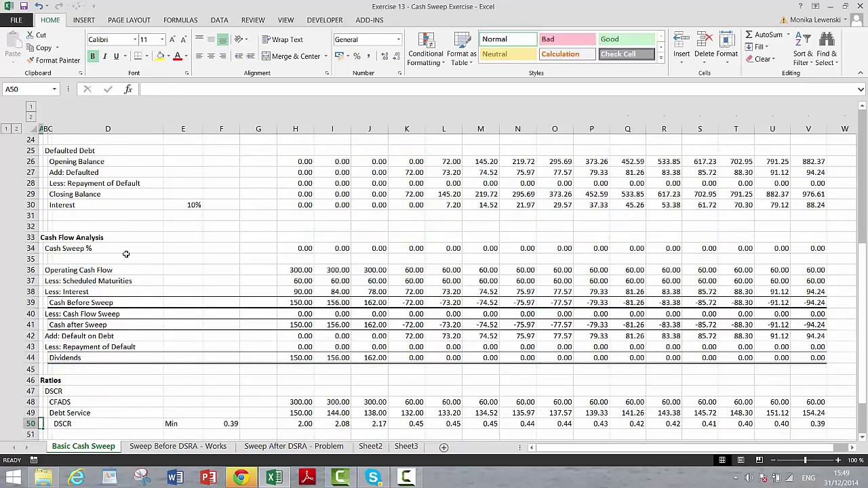Open Word from the taskbar

(175, 477)
